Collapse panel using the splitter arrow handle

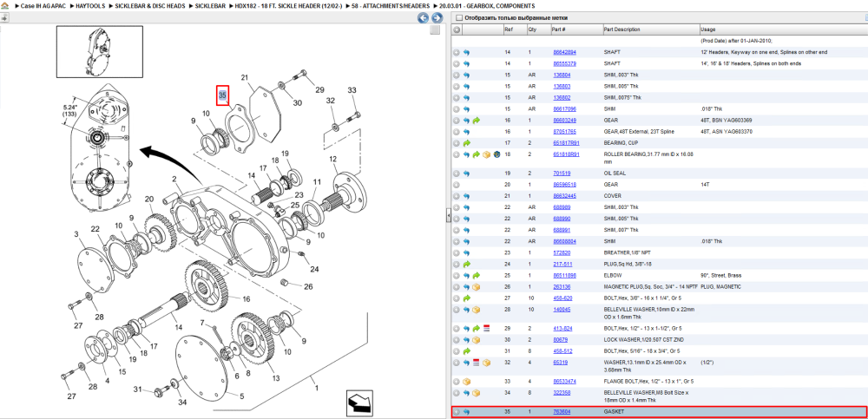pos(449,217)
